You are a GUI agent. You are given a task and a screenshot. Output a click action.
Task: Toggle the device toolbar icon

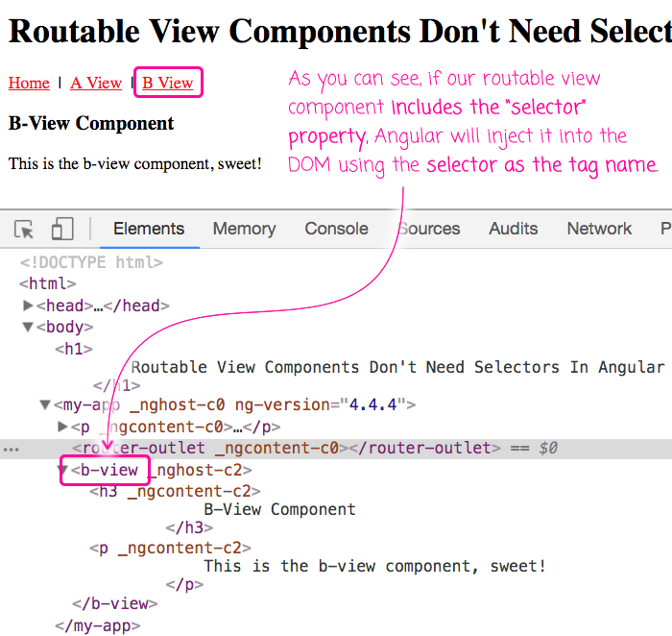coord(62,229)
